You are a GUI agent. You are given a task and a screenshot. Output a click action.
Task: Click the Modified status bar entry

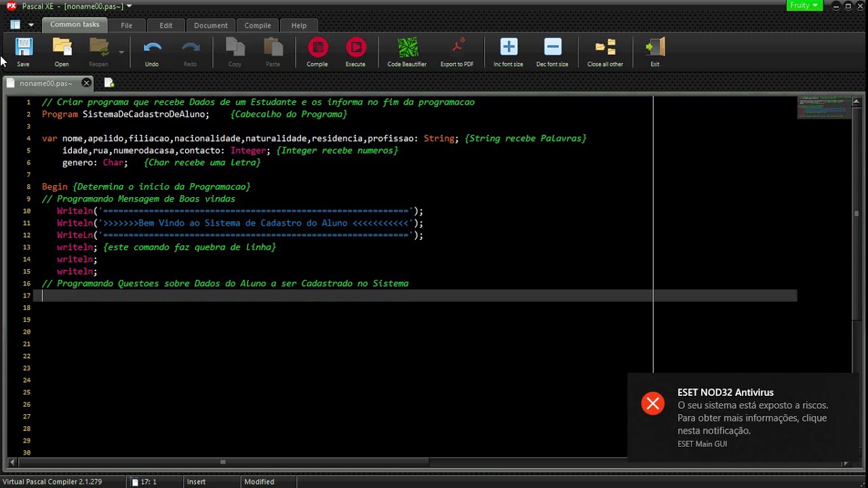[259, 482]
